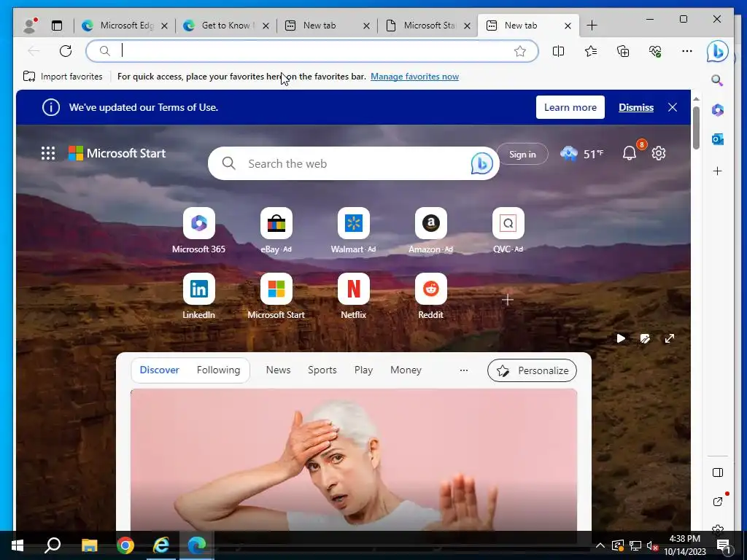The image size is (747, 560).
Task: Open the Play feed category
Action: pyautogui.click(x=363, y=370)
